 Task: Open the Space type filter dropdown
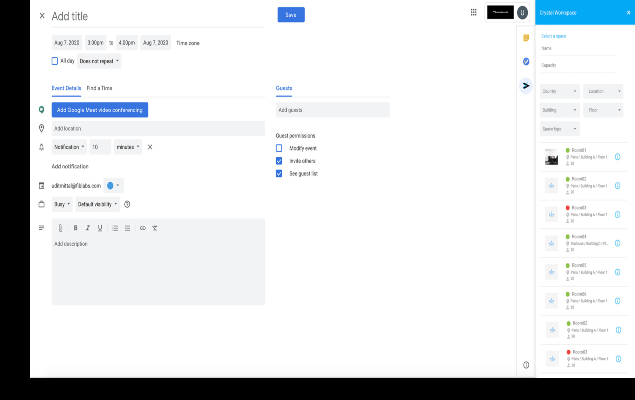[x=560, y=129]
